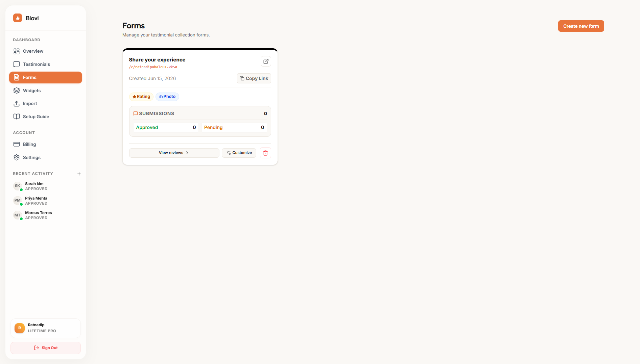Click the Ratnadip profile card

tap(46, 328)
